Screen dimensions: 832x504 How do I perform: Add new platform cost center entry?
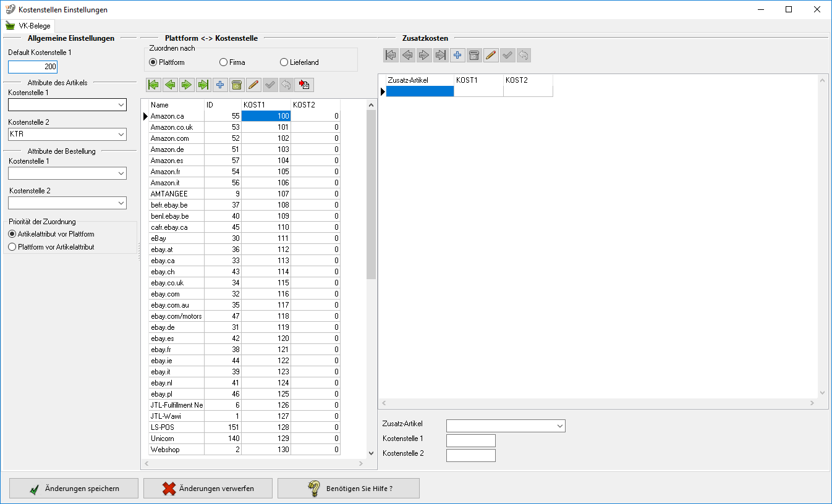click(219, 85)
